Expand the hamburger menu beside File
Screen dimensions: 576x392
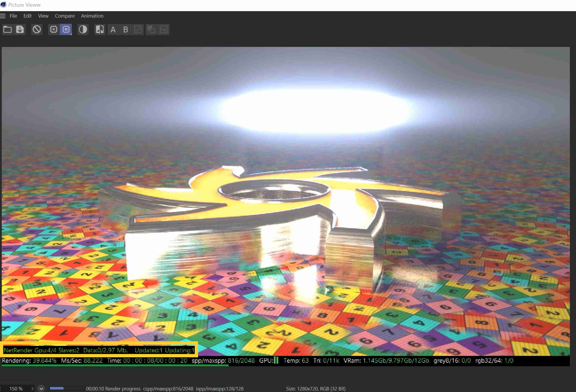click(x=3, y=16)
